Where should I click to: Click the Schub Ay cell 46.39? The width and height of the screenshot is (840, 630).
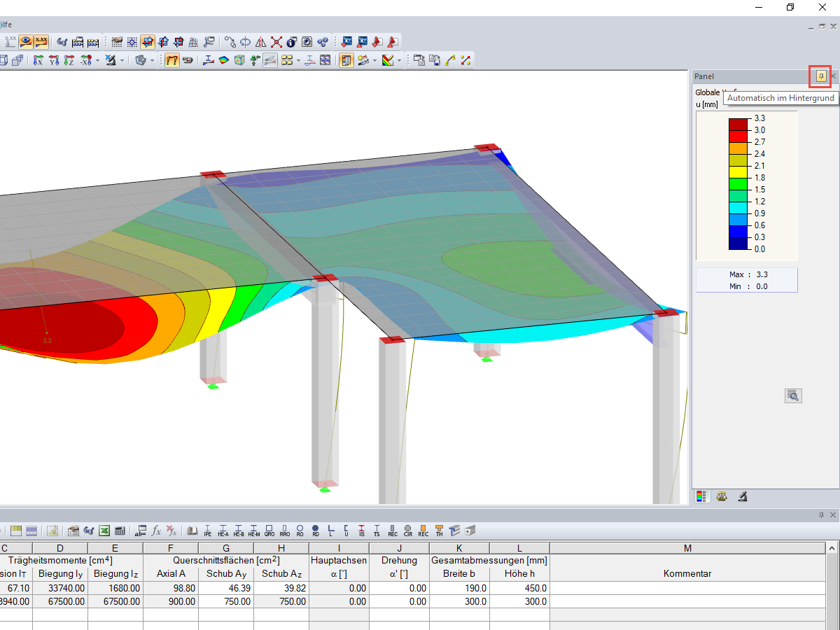[226, 588]
